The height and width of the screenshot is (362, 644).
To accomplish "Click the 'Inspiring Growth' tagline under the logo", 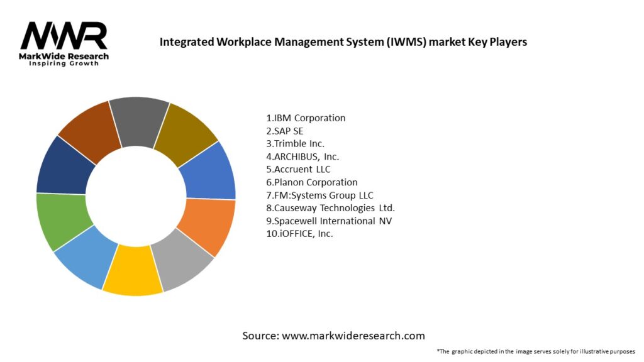I will [64, 64].
